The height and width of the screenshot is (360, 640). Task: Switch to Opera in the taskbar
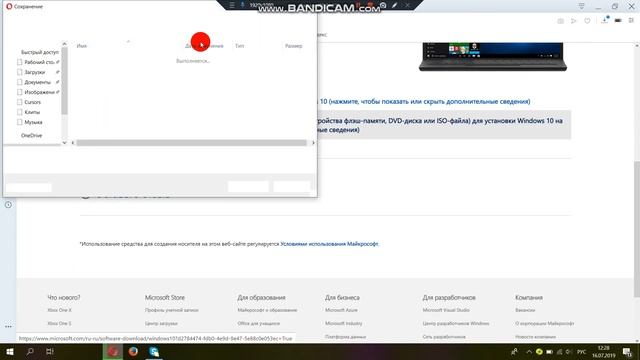point(113,351)
